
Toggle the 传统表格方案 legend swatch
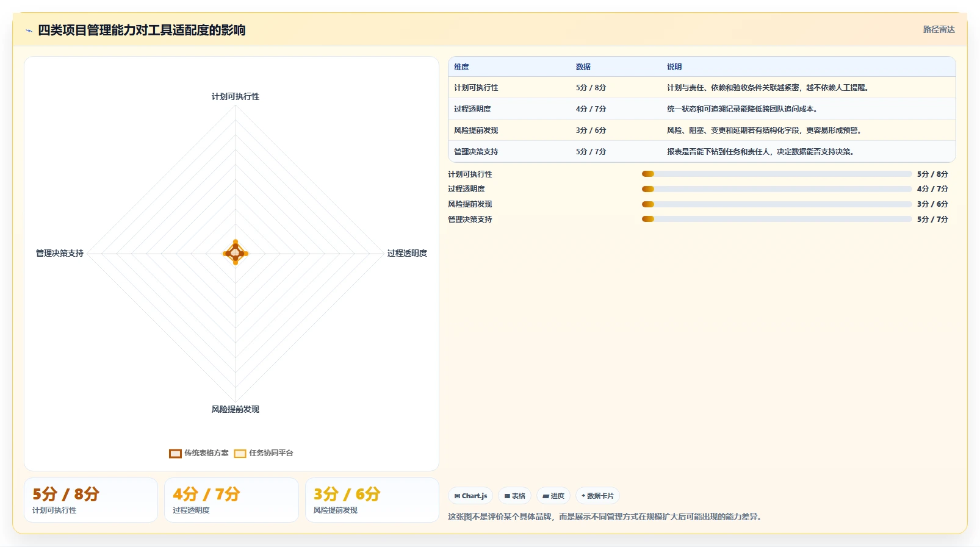tap(175, 453)
